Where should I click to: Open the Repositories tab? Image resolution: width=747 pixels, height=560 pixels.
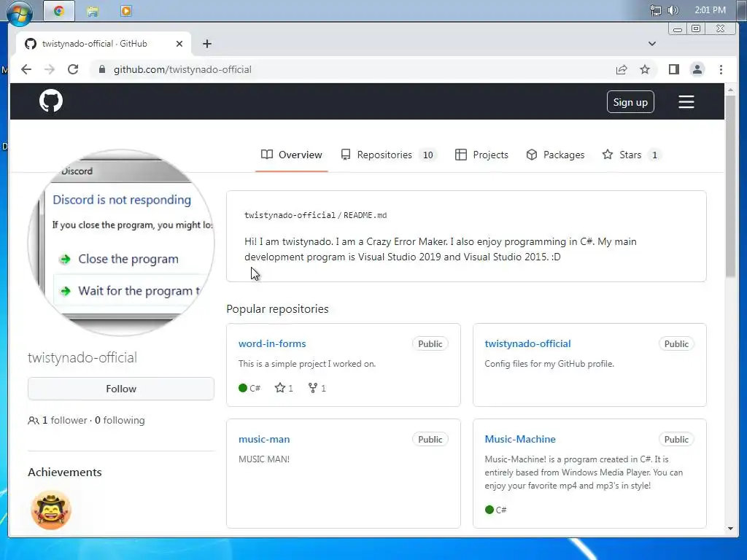coord(390,155)
